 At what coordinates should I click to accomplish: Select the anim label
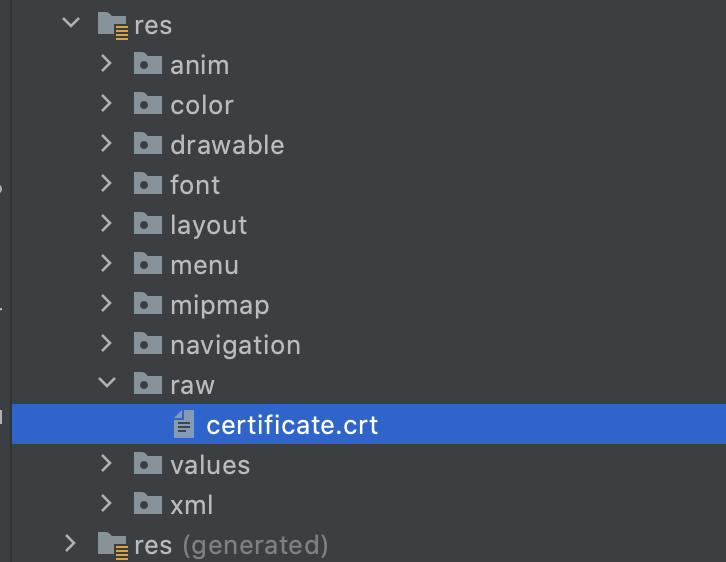(200, 65)
